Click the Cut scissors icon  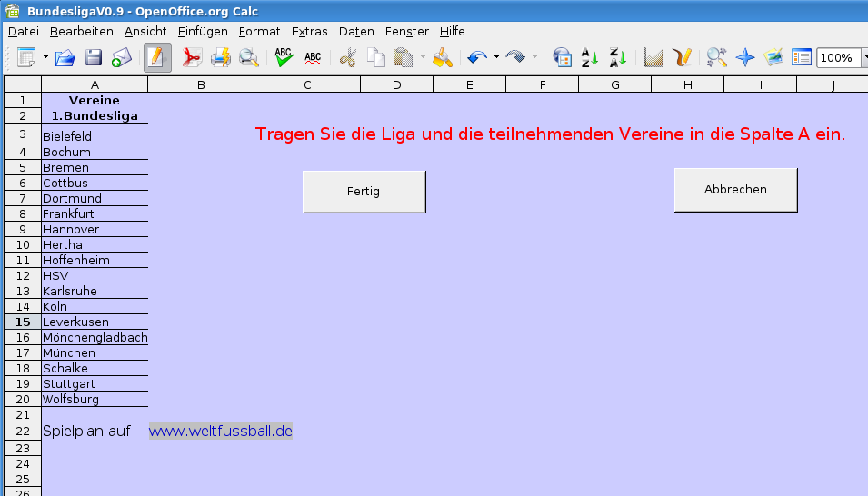tap(347, 58)
